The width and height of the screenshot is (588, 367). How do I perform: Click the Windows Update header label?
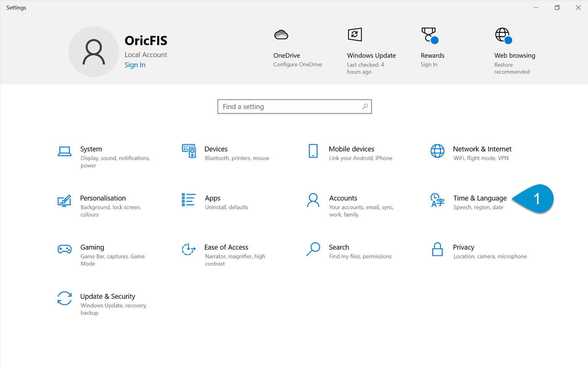coord(371,55)
